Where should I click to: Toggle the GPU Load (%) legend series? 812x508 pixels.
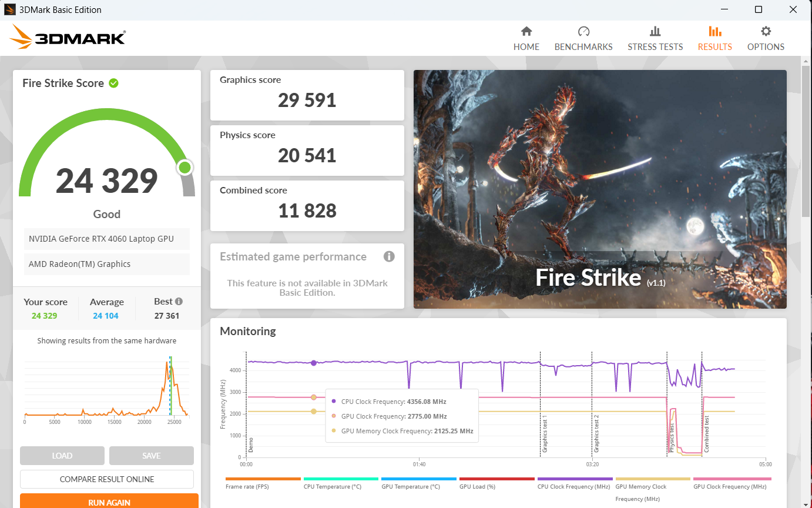(497, 483)
